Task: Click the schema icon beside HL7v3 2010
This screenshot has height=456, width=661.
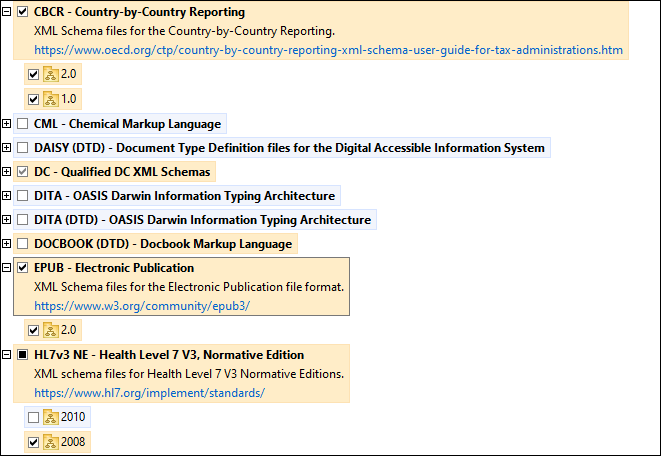Action: click(51, 417)
